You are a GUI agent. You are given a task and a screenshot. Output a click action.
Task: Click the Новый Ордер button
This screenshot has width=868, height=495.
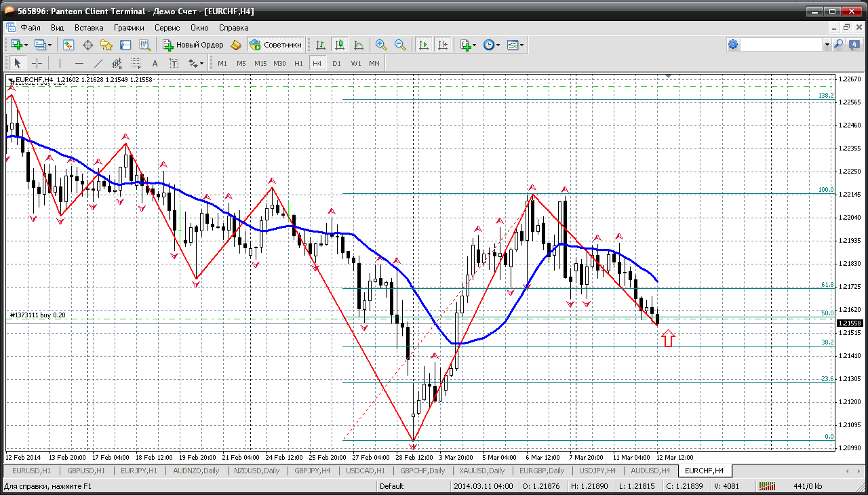click(193, 45)
